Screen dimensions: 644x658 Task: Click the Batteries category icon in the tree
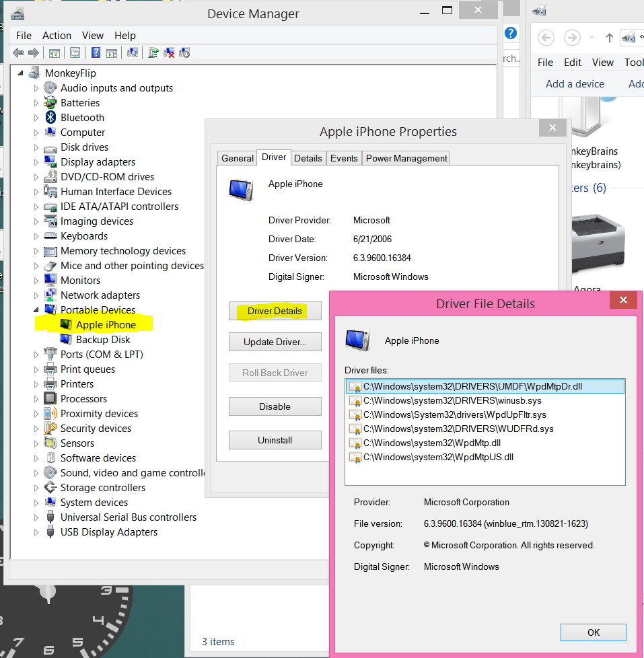(50, 103)
